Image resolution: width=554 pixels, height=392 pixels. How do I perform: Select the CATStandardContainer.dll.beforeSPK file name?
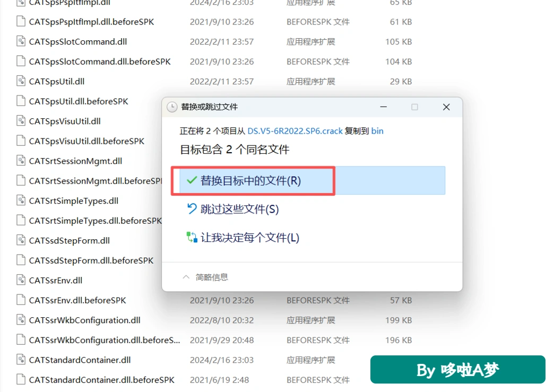(x=102, y=380)
